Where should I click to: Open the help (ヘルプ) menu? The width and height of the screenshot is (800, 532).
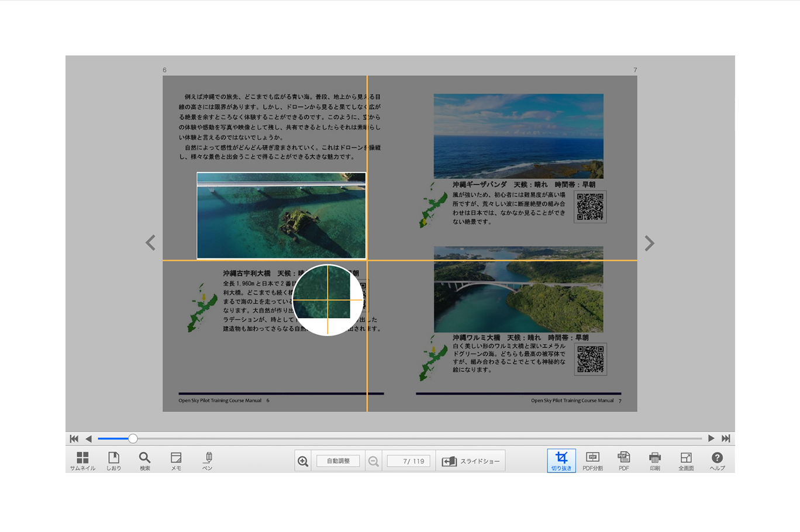coord(717,460)
